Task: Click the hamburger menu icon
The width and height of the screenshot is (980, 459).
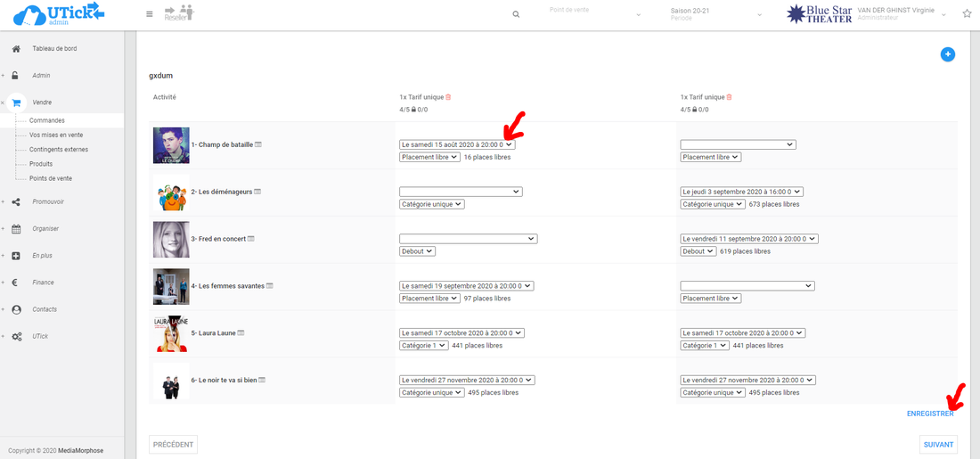Action: 149,14
